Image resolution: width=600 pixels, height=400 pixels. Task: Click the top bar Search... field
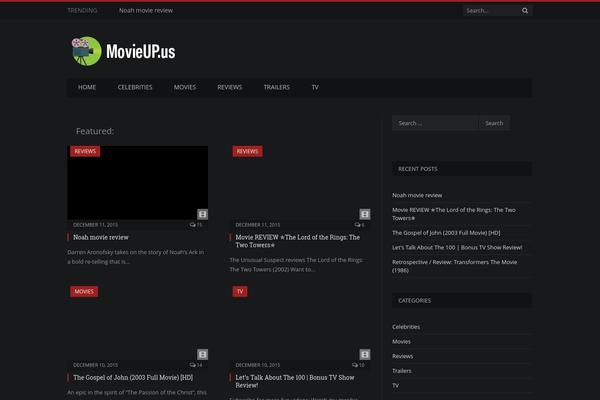[x=491, y=11]
